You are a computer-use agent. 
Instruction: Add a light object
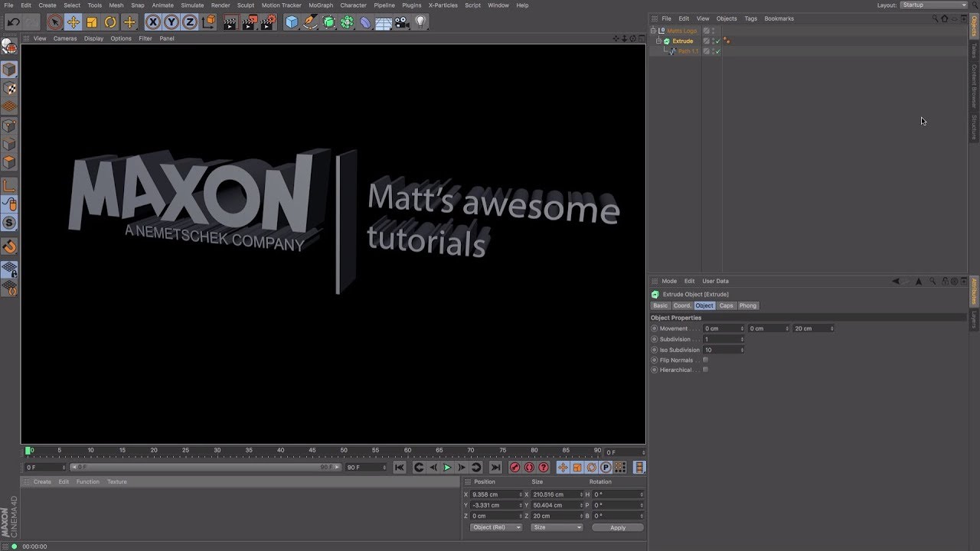click(420, 22)
